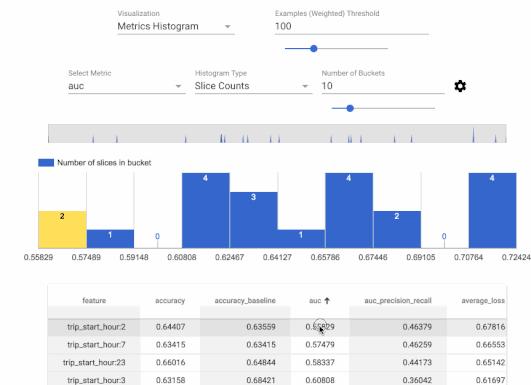Sort table by accuracy column header

pyautogui.click(x=170, y=301)
